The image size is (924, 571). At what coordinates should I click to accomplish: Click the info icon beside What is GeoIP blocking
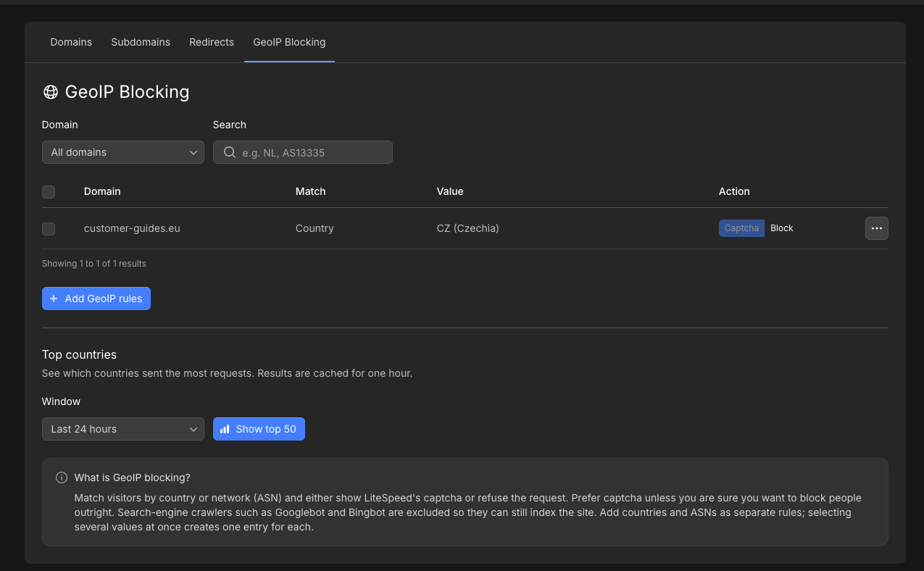coord(62,478)
